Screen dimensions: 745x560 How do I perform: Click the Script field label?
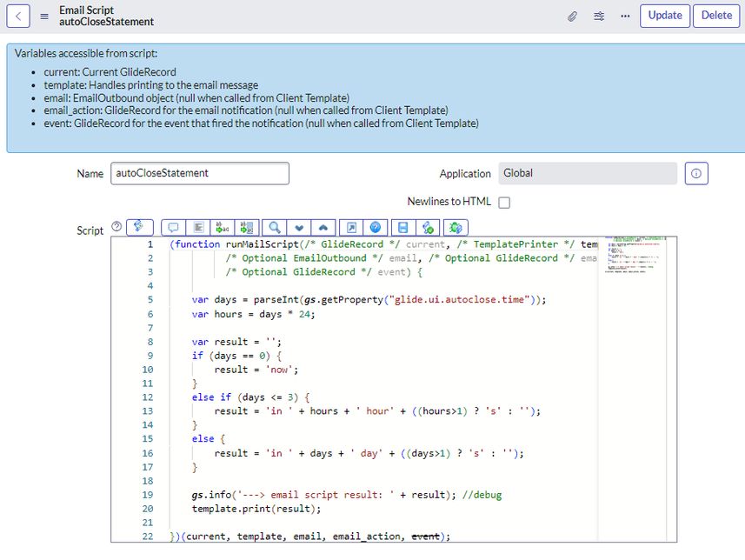click(x=90, y=230)
